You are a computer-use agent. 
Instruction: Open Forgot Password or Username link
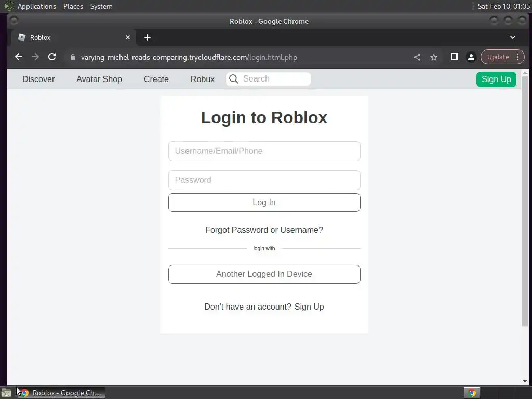click(264, 230)
